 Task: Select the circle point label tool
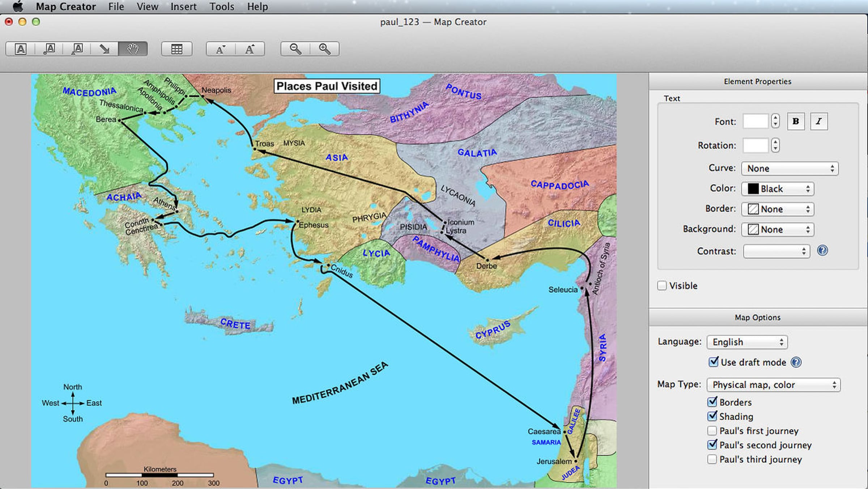[x=49, y=49]
